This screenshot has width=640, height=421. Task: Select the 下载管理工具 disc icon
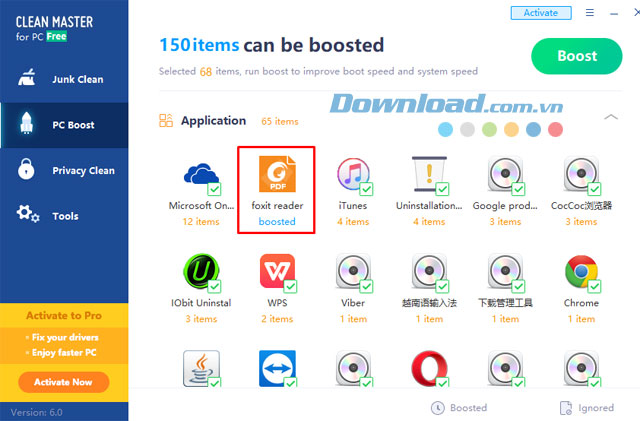click(505, 271)
